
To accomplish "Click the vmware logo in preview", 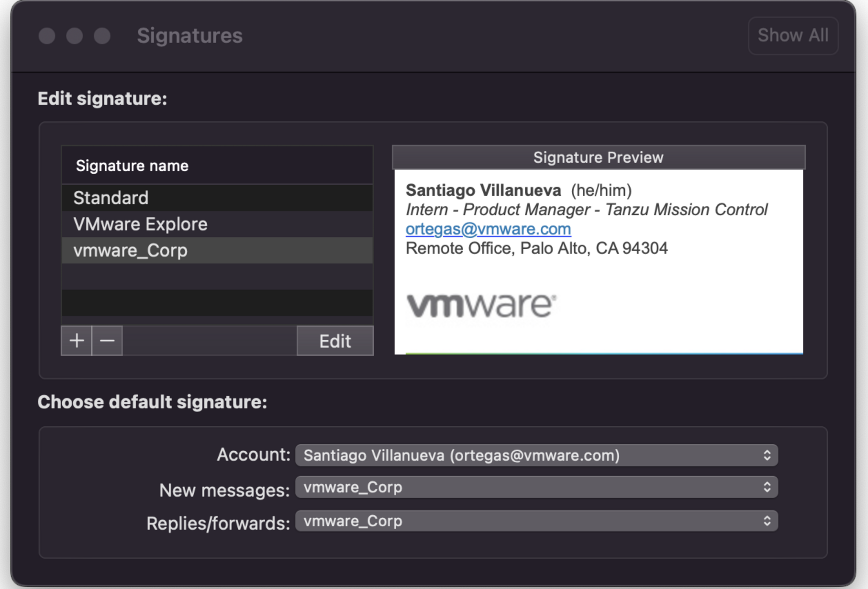I will (x=481, y=306).
